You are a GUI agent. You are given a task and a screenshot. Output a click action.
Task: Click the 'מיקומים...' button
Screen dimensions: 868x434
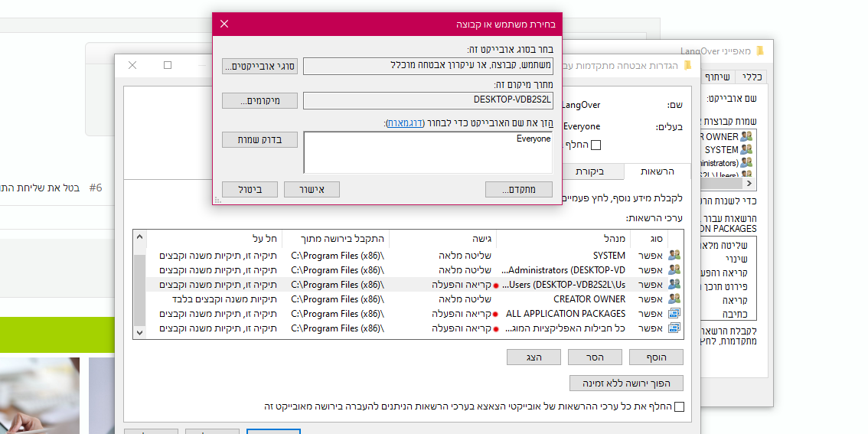click(259, 101)
